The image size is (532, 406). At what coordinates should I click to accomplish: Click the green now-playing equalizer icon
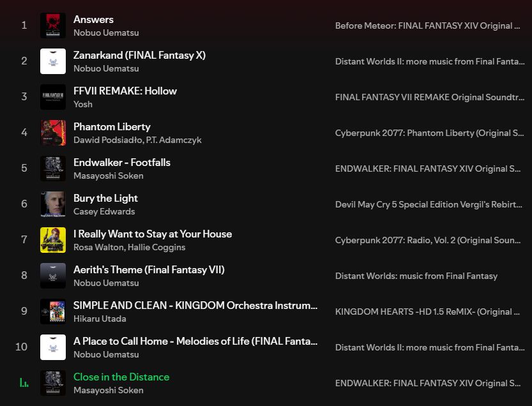[24, 383]
